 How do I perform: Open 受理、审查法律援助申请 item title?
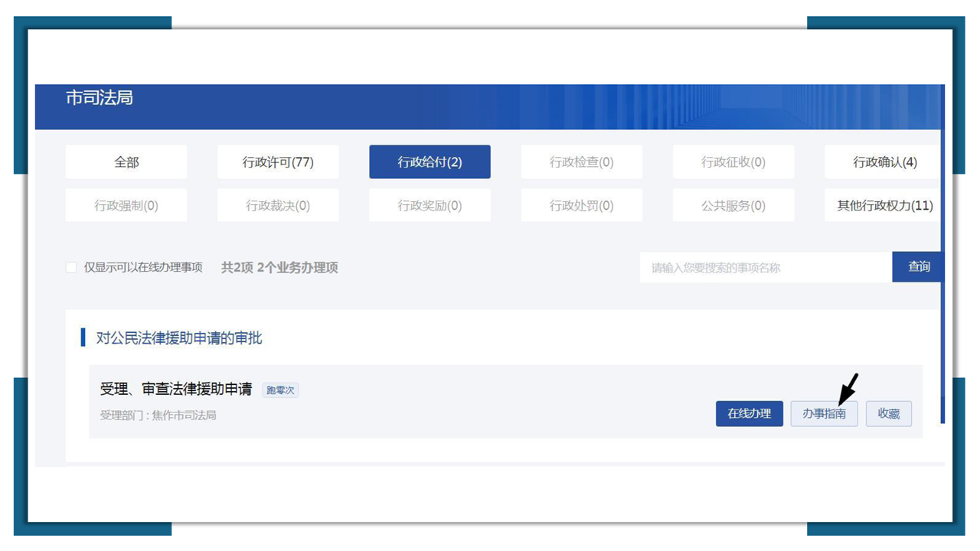[x=176, y=390]
